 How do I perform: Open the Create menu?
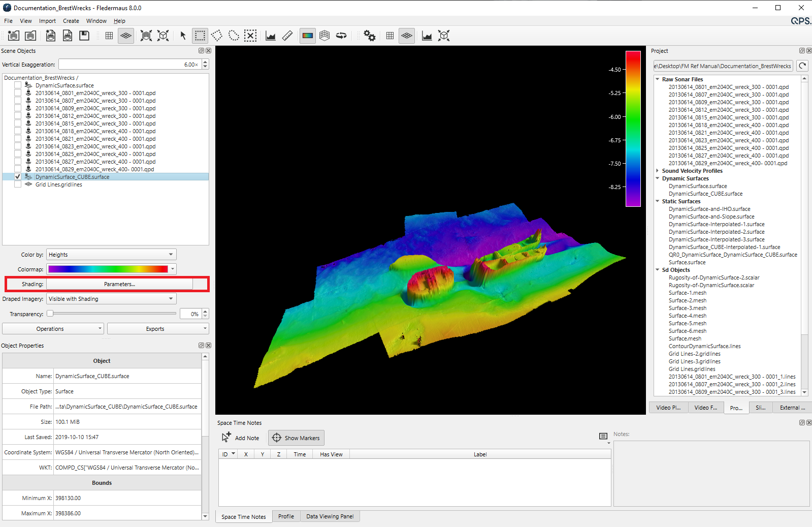[x=71, y=21]
